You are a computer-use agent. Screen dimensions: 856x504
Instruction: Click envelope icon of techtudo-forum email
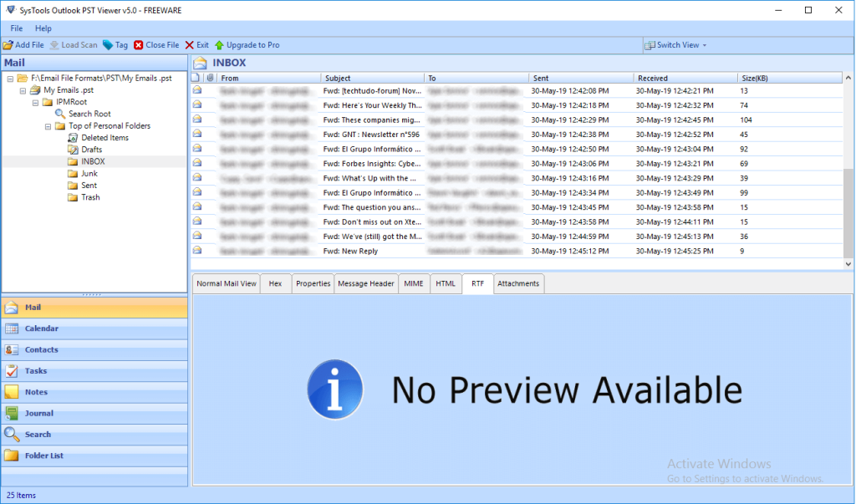pos(197,90)
